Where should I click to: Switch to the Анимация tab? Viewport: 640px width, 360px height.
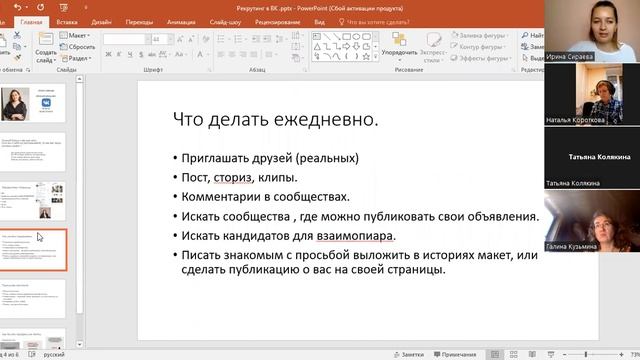(181, 22)
